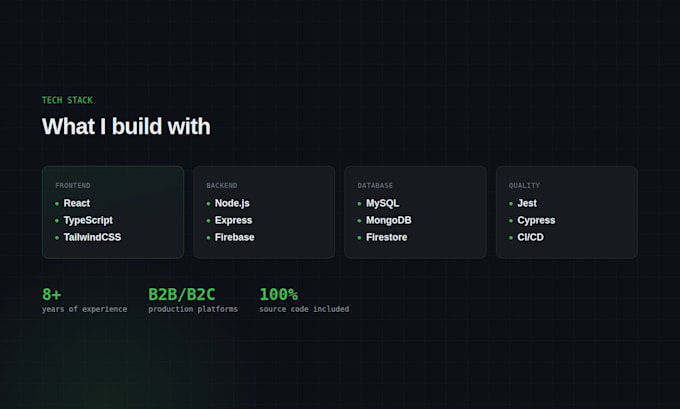Screen dimensions: 680x409
Task: Click the What I build with heading
Action: 126,127
